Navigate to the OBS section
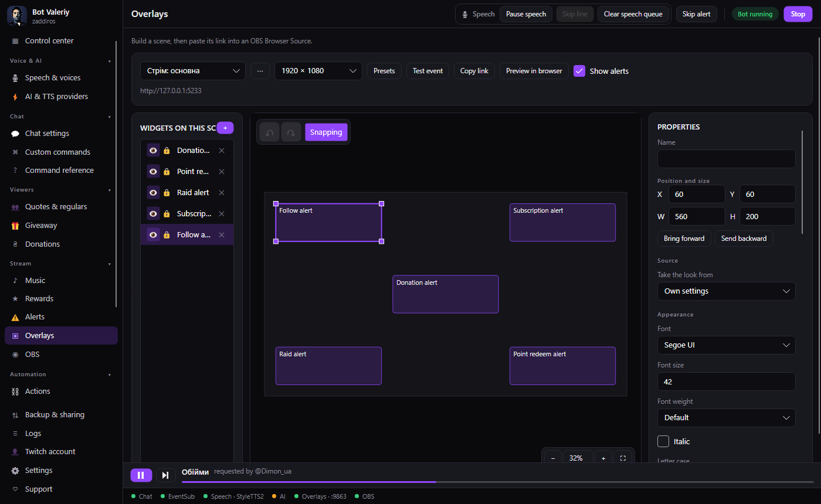Screen dimensions: 821x504 pyautogui.click(x=61, y=355)
